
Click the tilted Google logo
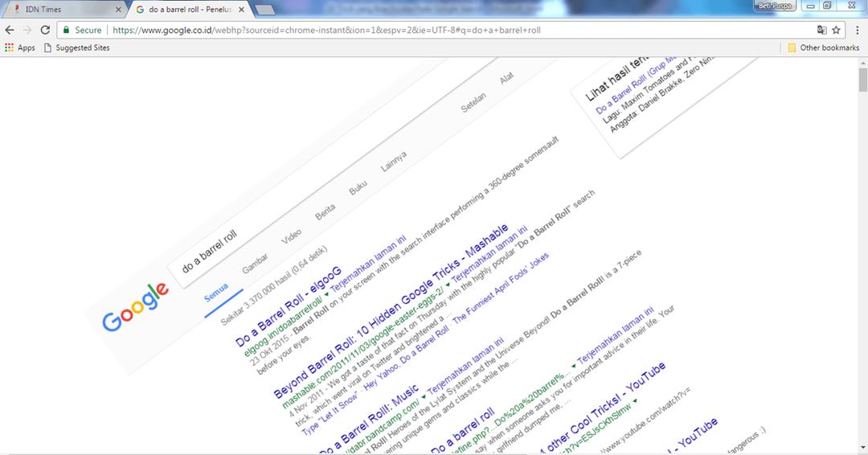click(136, 306)
